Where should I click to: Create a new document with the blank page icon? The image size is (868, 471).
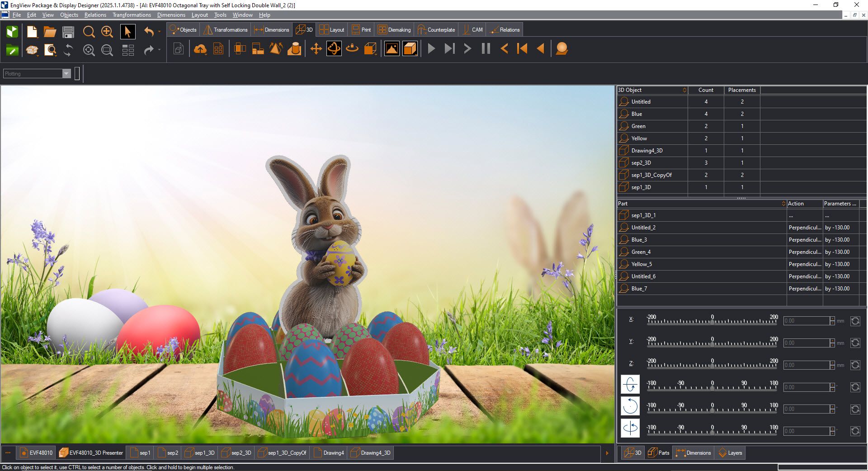32,32
